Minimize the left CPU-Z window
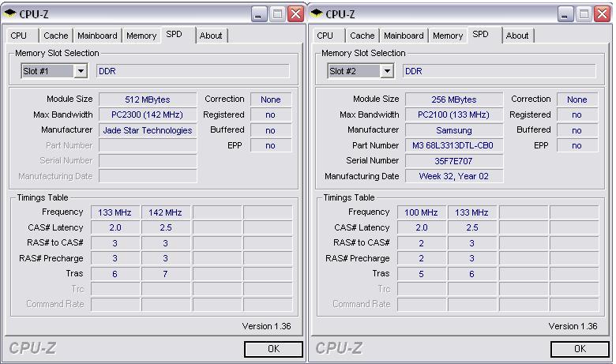This screenshot has height=364, width=616. coord(259,14)
